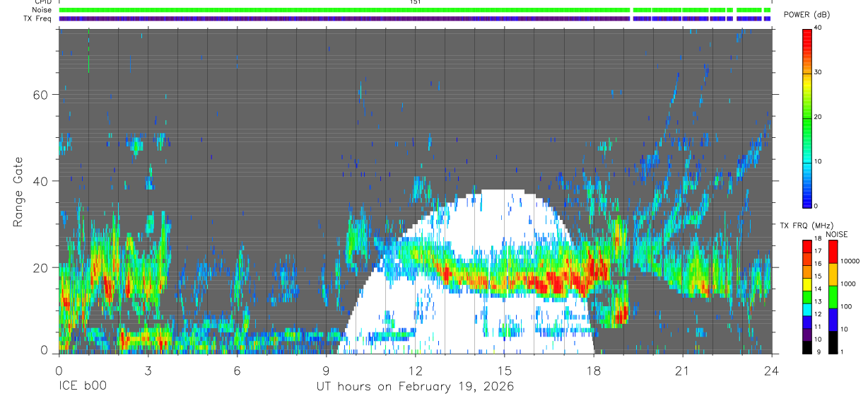Screen dimensions: 868x401
Task: Click the 'TX Freq' row label at top left
Action: pyautogui.click(x=38, y=18)
